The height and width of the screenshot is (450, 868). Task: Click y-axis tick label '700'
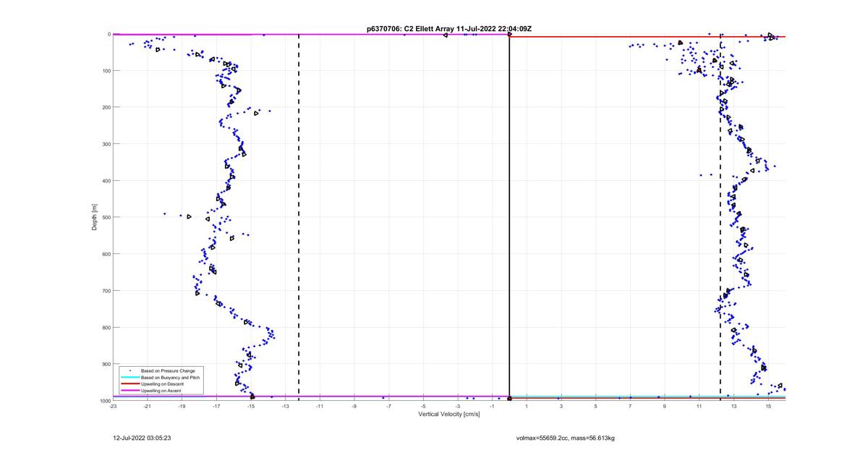pos(106,291)
